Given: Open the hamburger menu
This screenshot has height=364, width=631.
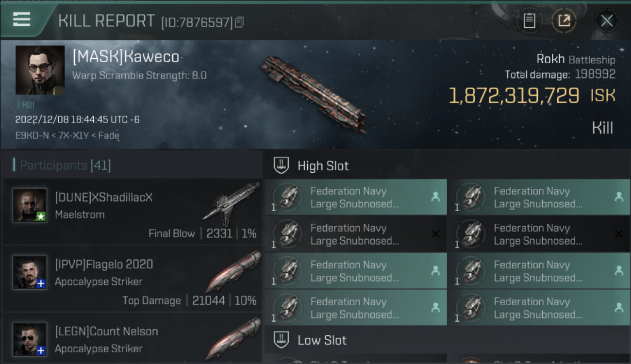Looking at the screenshot, I should point(21,19).
